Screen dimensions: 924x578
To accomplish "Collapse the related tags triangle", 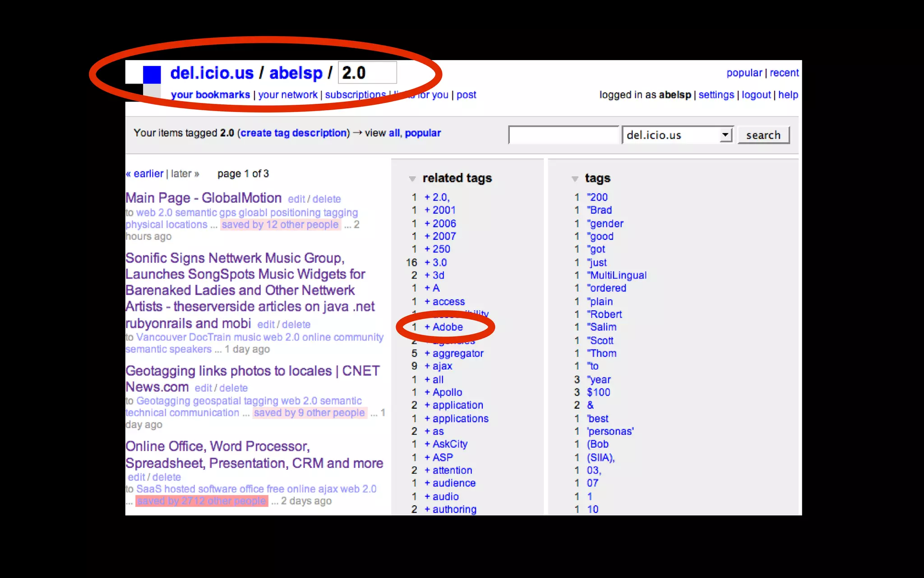I will 412,179.
